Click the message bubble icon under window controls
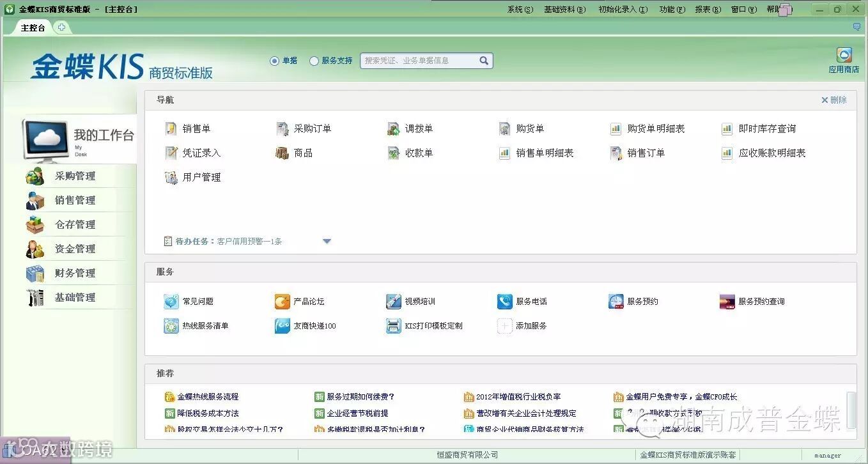This screenshot has width=868, height=464. pyautogui.click(x=856, y=27)
